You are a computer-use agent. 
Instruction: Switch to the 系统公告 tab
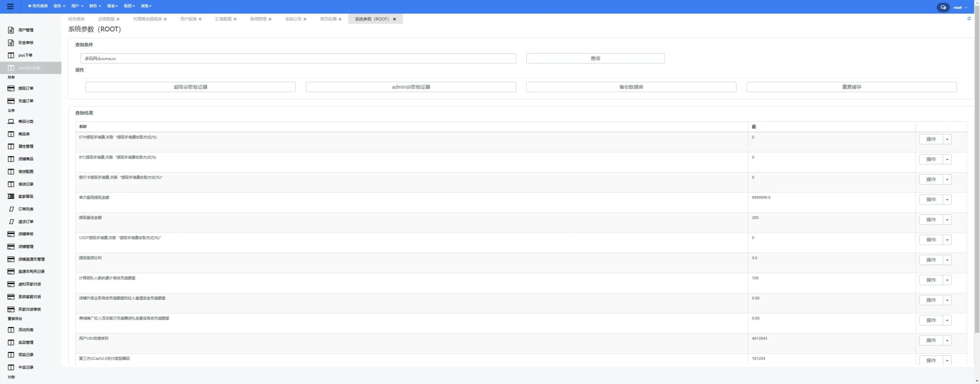click(293, 19)
